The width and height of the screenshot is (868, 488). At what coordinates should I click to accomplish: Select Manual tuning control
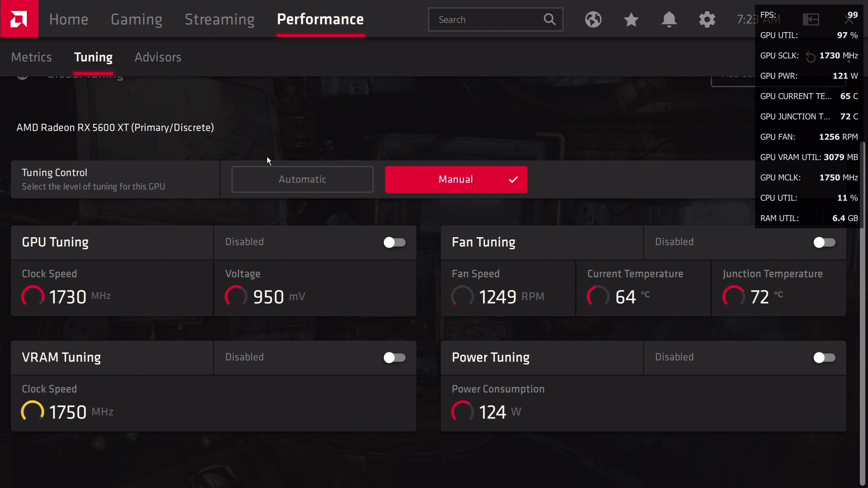click(456, 179)
